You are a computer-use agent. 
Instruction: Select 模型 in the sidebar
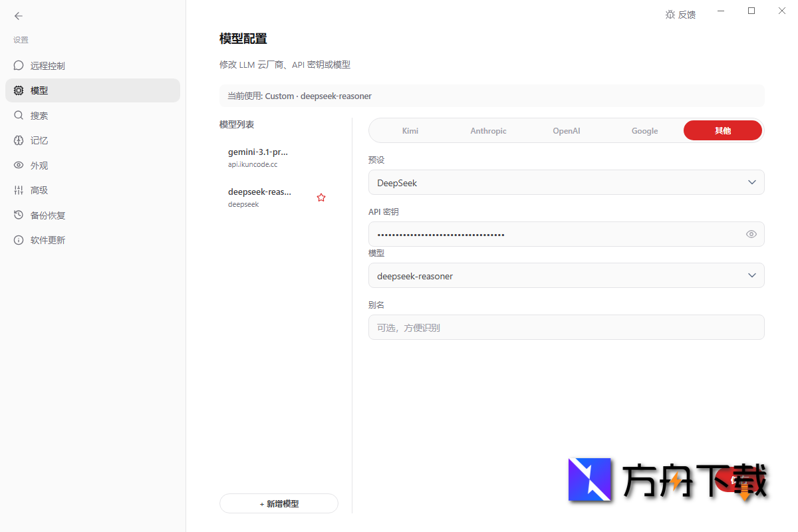click(x=40, y=90)
